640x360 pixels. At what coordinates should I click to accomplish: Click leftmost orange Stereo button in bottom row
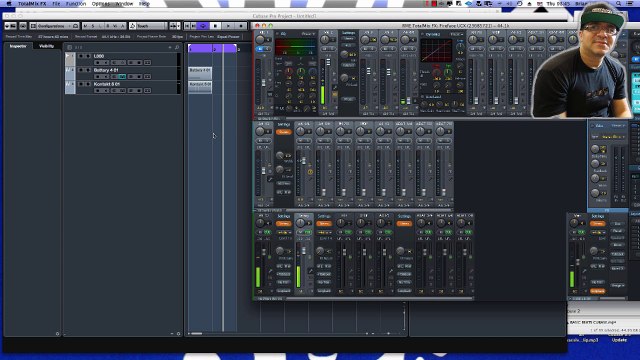click(283, 224)
